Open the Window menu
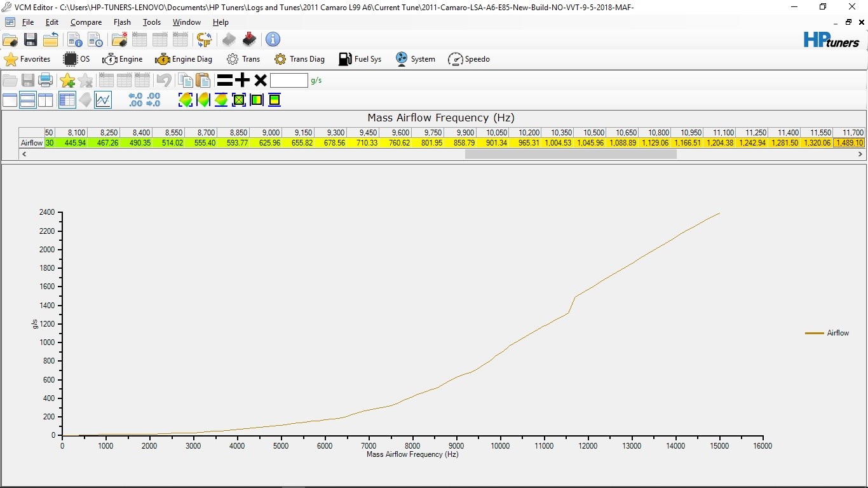 point(186,22)
